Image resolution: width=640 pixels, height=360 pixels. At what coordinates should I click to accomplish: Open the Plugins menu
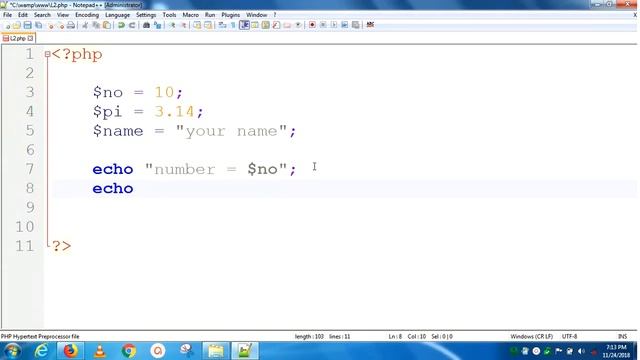tap(231, 15)
